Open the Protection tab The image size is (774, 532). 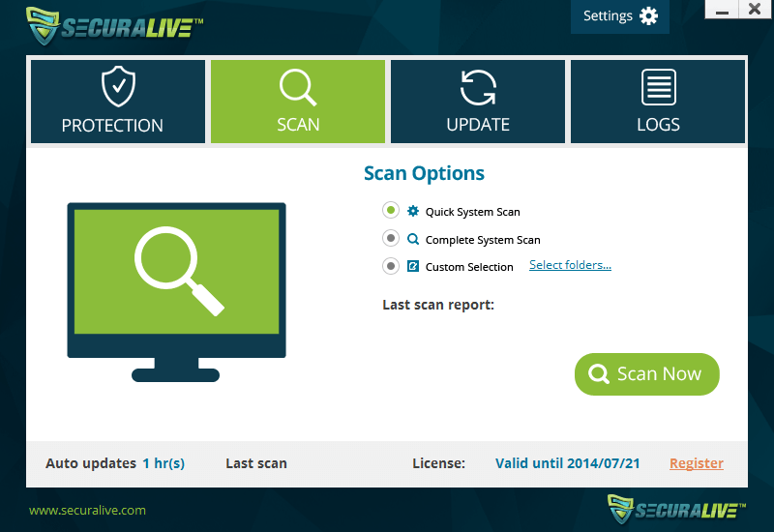coord(117,102)
